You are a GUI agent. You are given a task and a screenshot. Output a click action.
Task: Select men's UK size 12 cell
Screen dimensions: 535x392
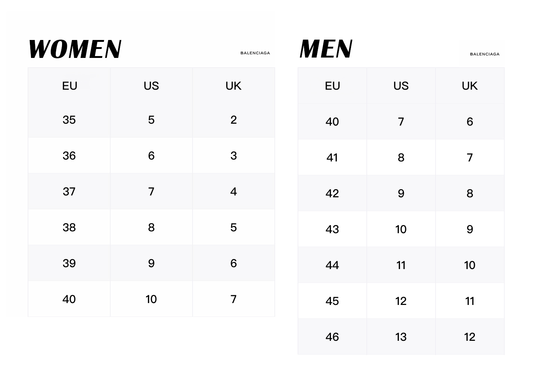(470, 337)
